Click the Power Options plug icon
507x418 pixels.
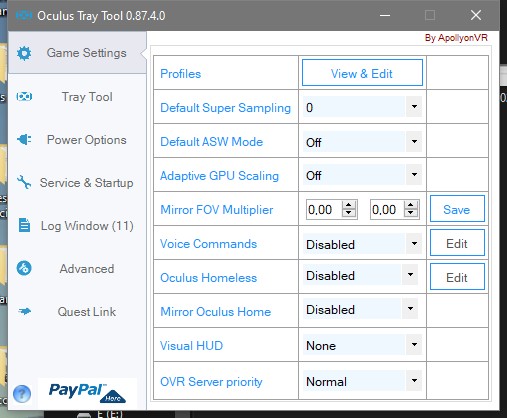click(x=24, y=139)
